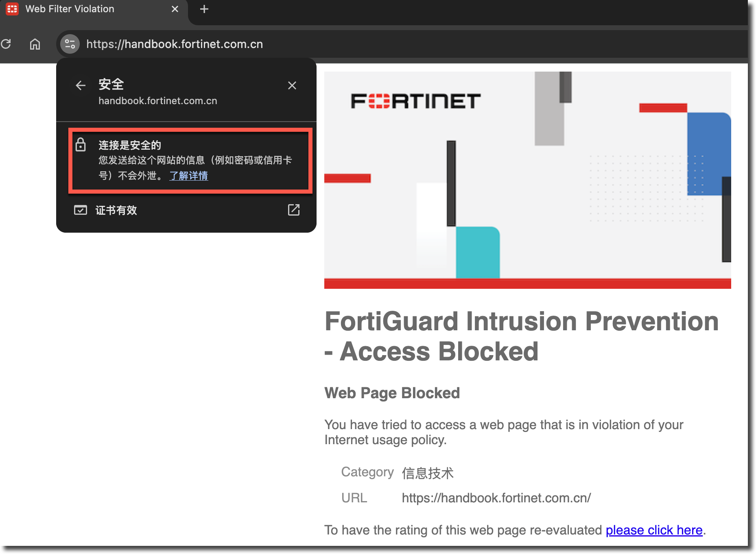Click the reload page button

pos(6,44)
